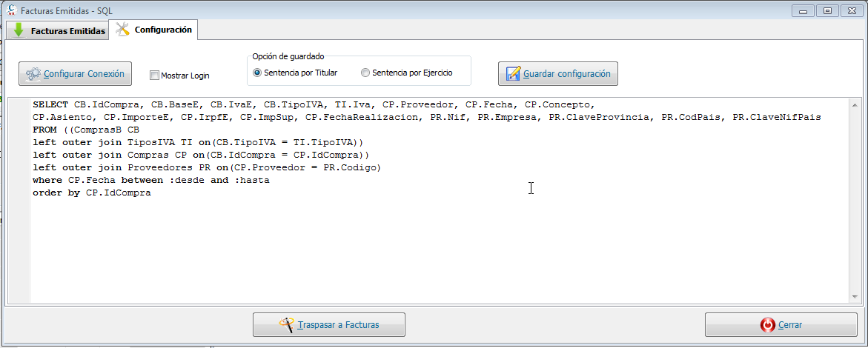Click 'PR.ClaveNifPais' in the query
This screenshot has height=348, width=868.
[x=777, y=117]
